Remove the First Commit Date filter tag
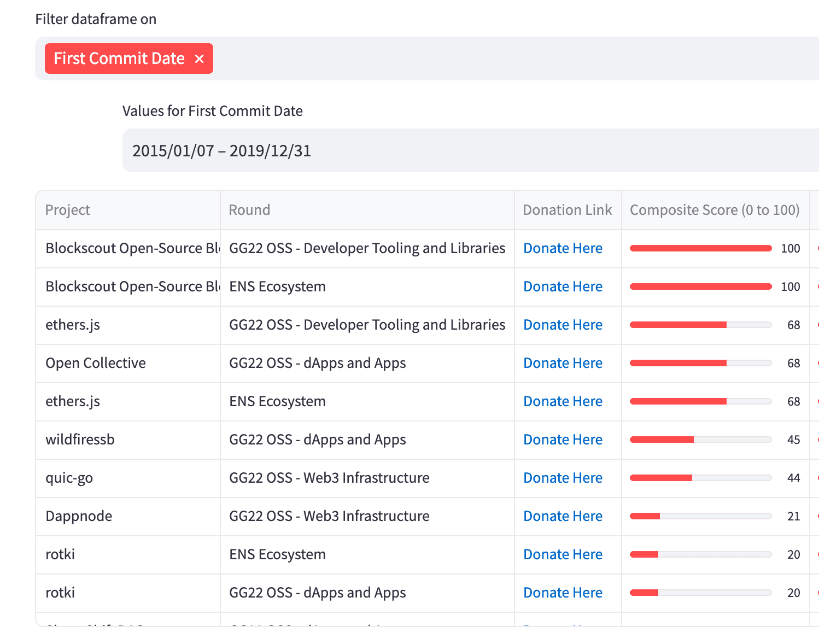 click(200, 59)
